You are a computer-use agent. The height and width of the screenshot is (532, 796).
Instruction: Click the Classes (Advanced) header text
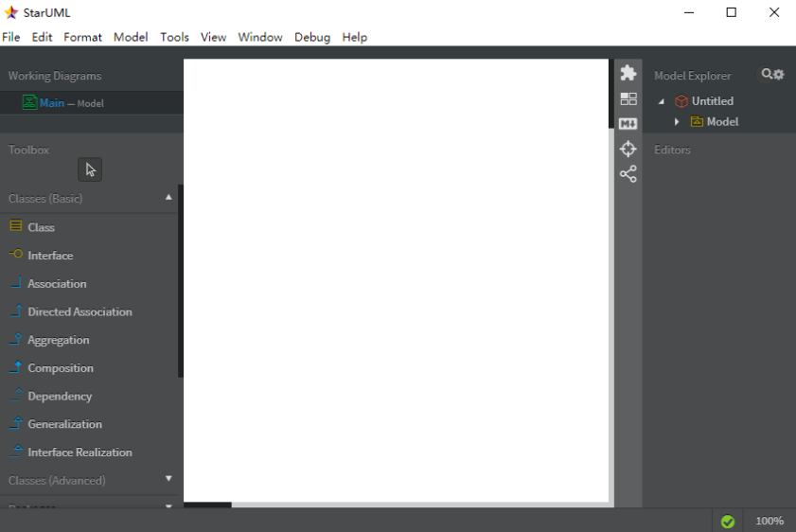coord(57,480)
